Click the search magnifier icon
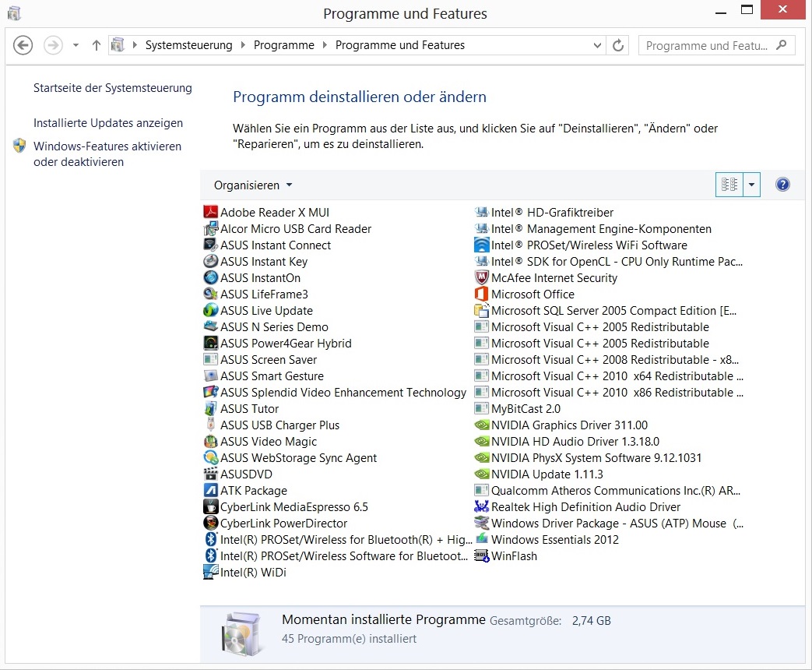Screen dimensions: 812x670 coord(782,45)
